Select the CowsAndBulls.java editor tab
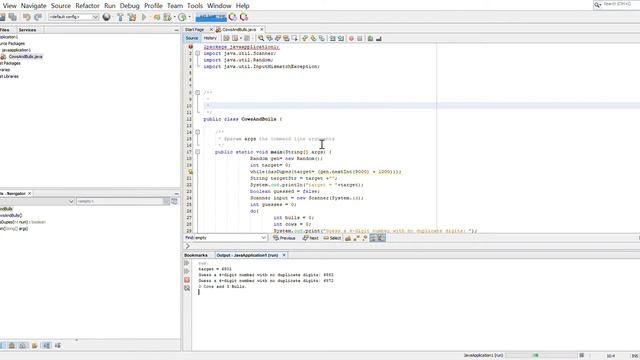 239,30
